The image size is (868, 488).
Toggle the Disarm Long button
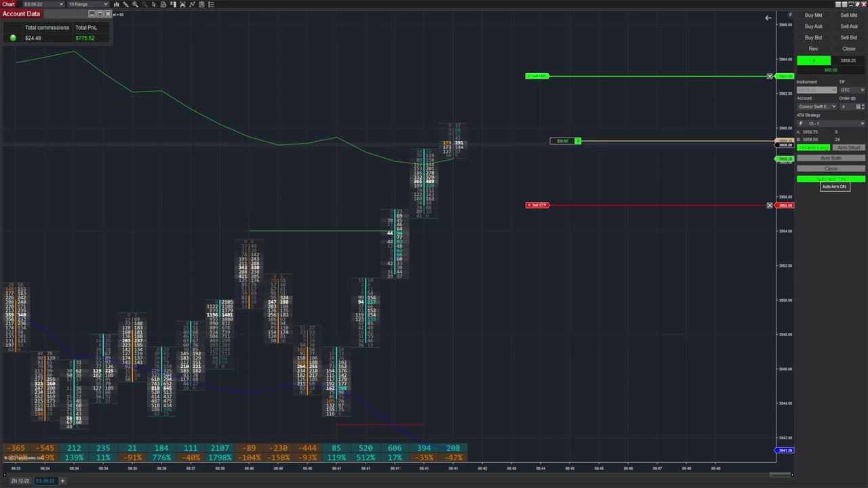click(x=813, y=147)
